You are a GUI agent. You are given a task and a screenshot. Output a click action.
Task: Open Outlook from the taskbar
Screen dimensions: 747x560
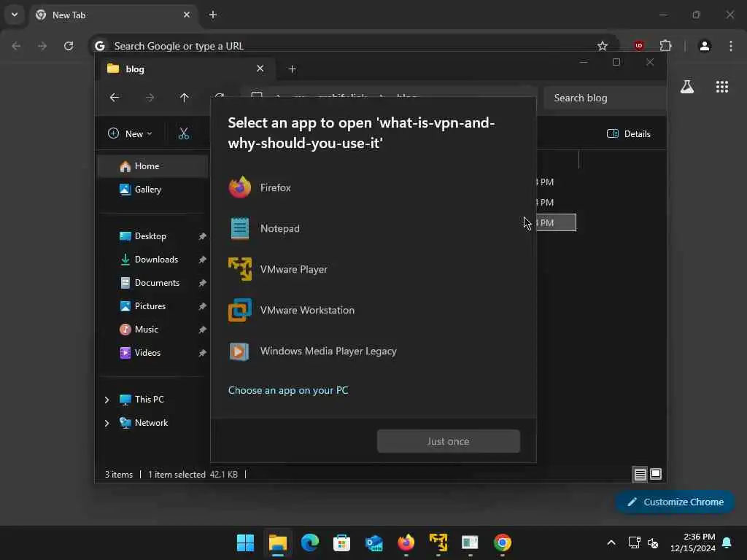pyautogui.click(x=374, y=542)
